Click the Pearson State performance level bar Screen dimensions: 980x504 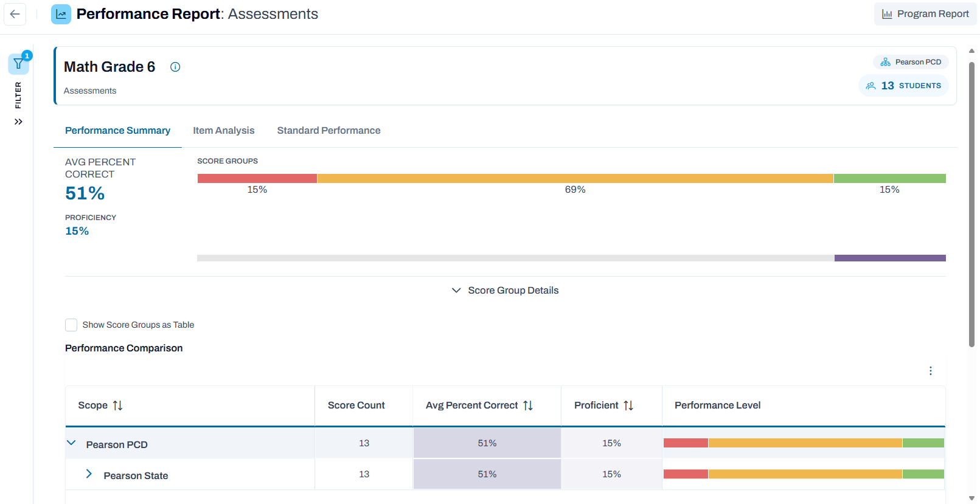point(804,474)
